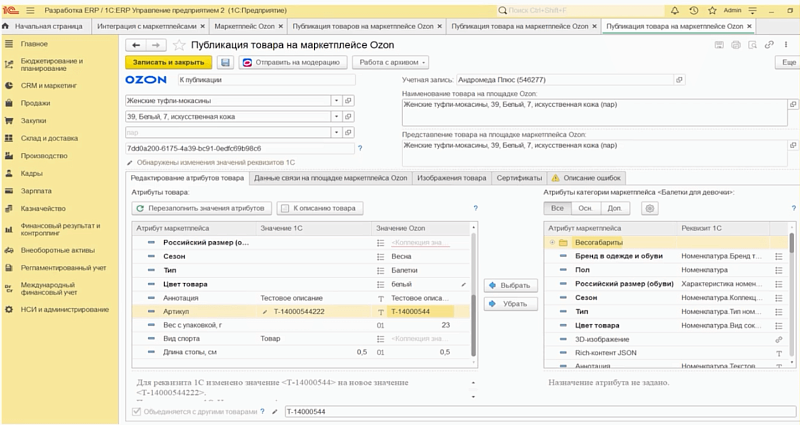Open Сертификаты tab
Viewport: 800px width, 425px height.
(519, 178)
